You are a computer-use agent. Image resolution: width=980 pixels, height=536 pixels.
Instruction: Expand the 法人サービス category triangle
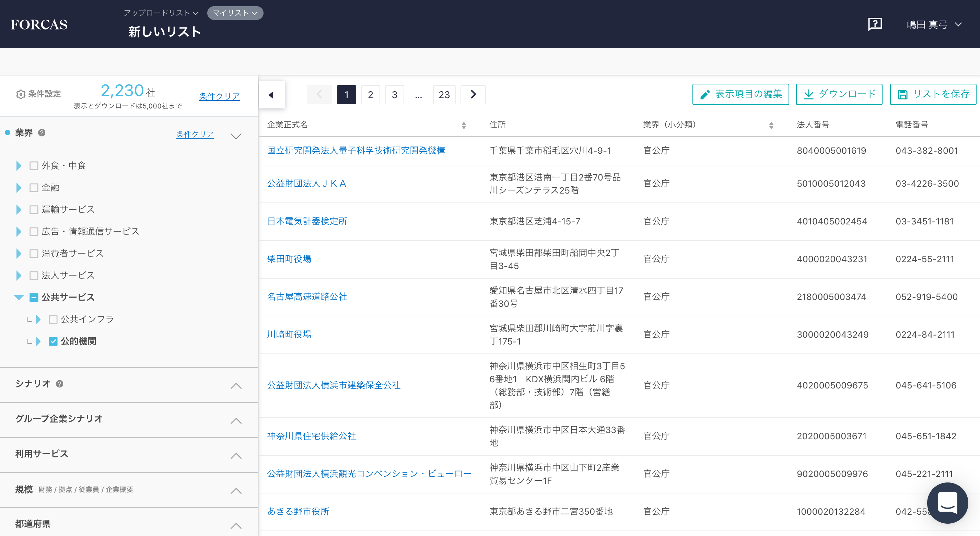[18, 275]
